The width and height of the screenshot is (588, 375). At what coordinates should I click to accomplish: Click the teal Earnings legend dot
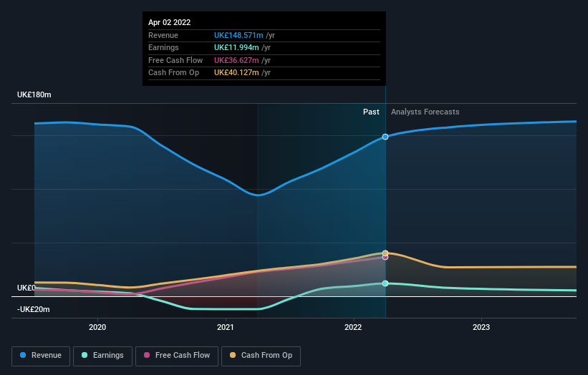pyautogui.click(x=85, y=355)
